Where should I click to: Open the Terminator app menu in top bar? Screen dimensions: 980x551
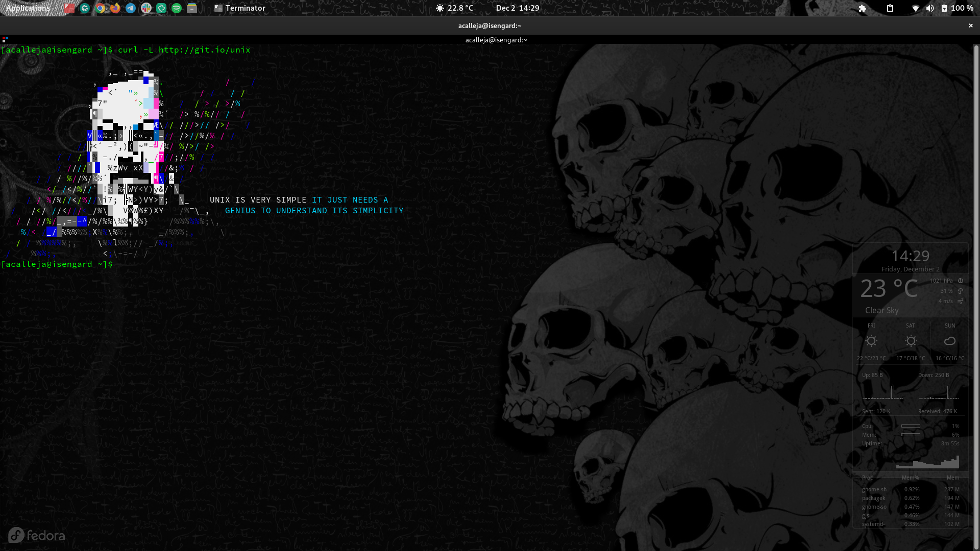point(240,8)
